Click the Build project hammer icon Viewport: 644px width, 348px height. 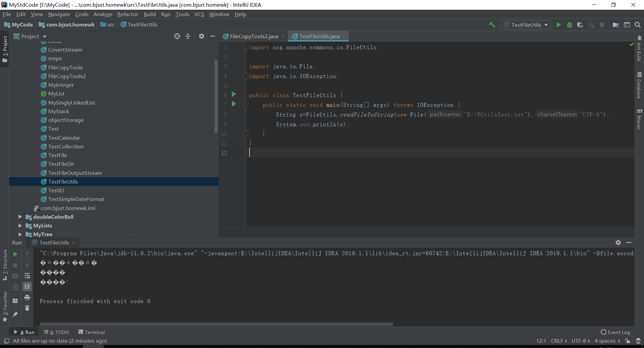[x=492, y=25]
